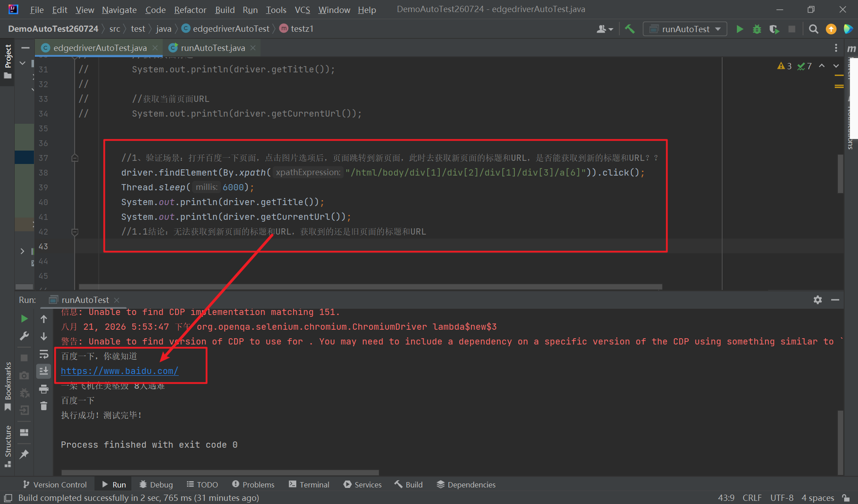Rerun runAutoTest in Run panel
Screen dimensions: 858x504
[x=24, y=319]
